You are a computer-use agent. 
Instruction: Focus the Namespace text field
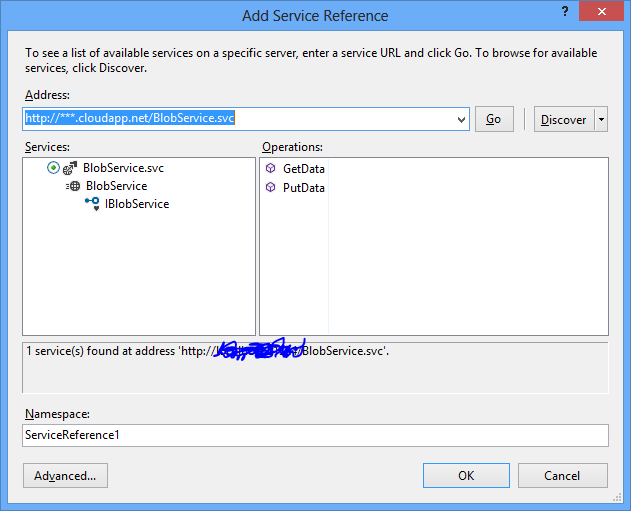point(315,435)
